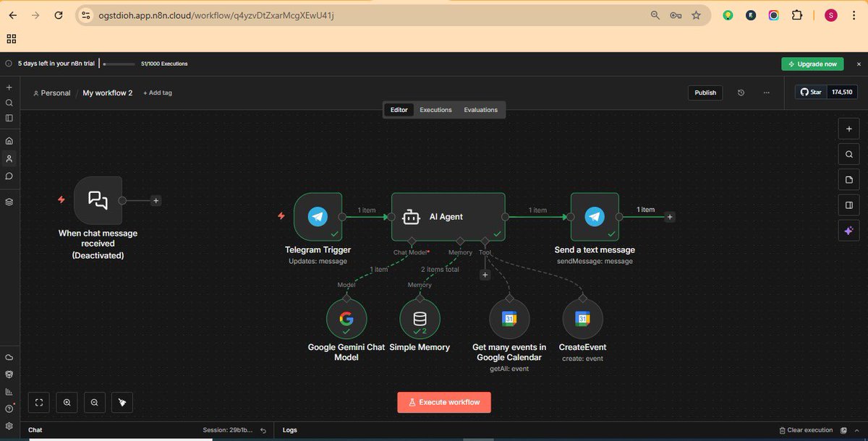The image size is (868, 441).
Task: Click the password key icon in address bar
Action: tap(676, 15)
